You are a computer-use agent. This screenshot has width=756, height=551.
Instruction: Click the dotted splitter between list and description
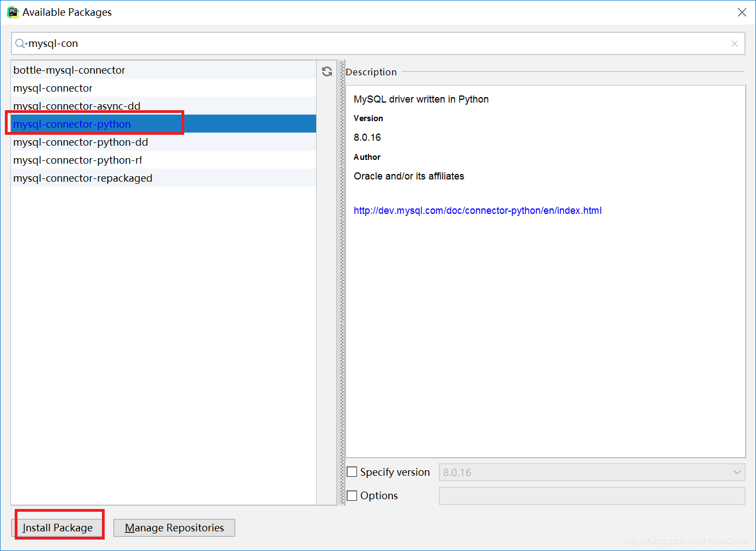tap(342, 283)
